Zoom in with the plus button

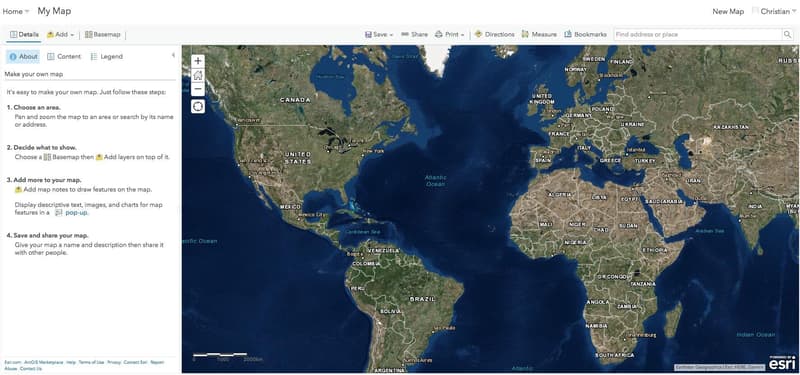(198, 61)
